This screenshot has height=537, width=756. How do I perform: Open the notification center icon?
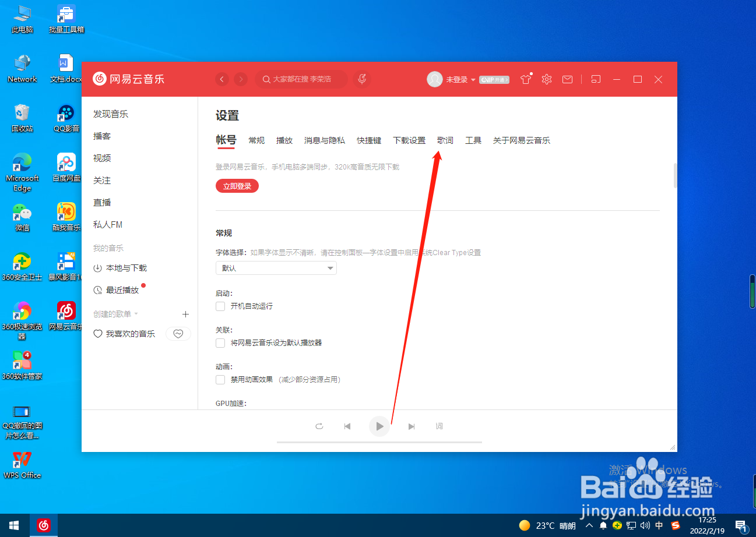point(741,525)
